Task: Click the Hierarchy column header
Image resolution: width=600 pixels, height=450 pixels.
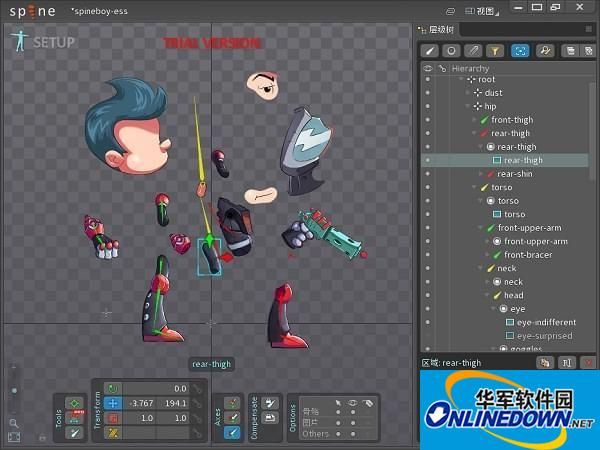Action: coord(471,68)
